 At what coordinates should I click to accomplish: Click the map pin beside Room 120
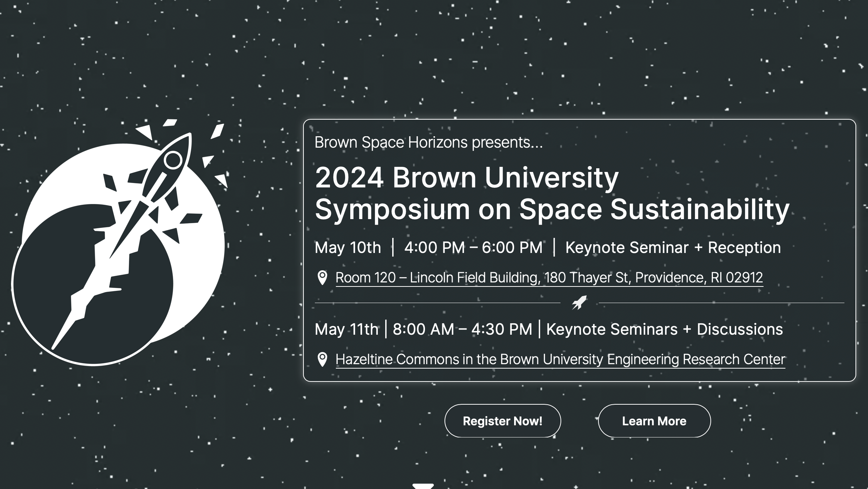coord(322,278)
